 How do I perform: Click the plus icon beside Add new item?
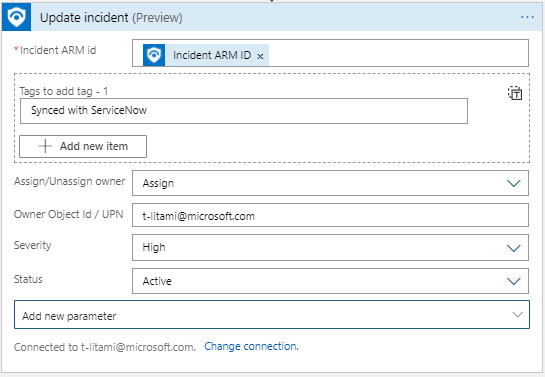coord(45,146)
